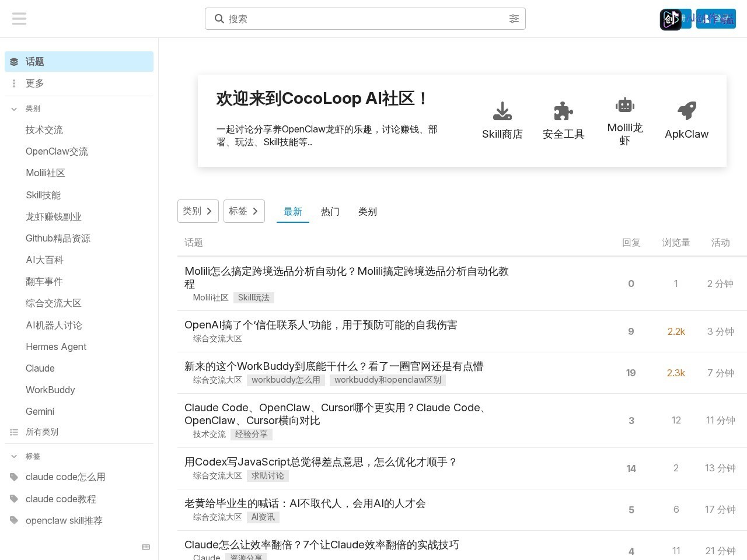The width and height of the screenshot is (747, 560).
Task: Click 19 replies count of WorkBuddy topic
Action: point(631,373)
